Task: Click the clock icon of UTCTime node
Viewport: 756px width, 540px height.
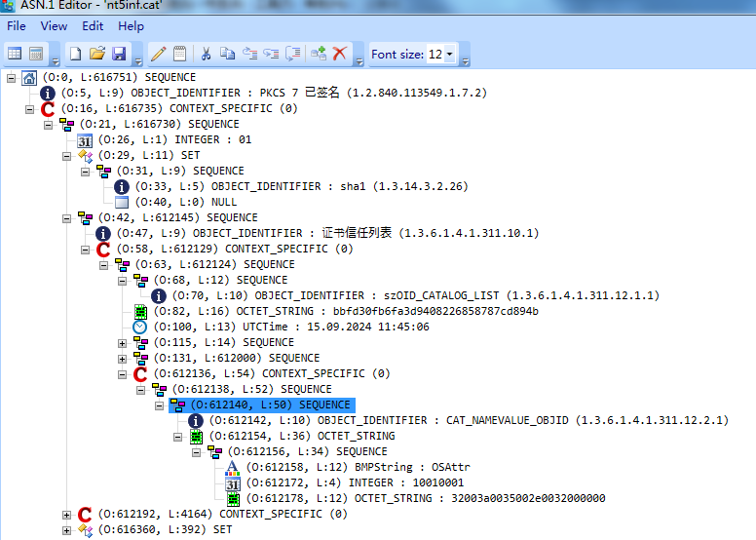Action: point(140,328)
